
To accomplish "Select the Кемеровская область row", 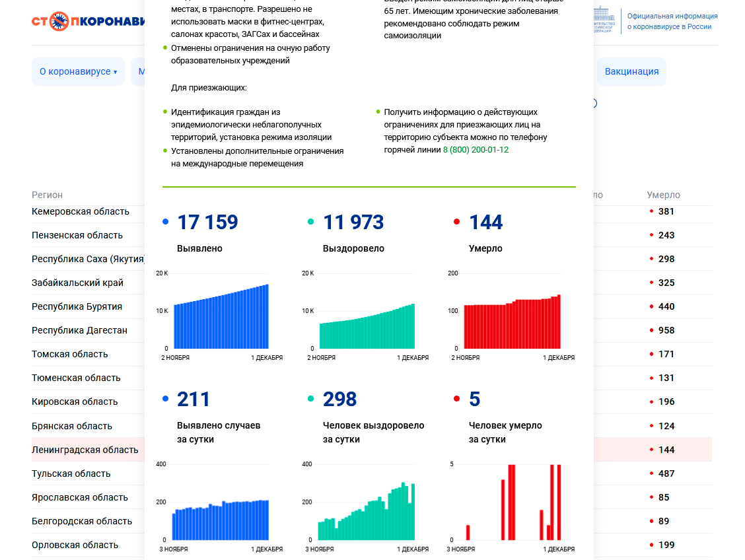I will [x=81, y=211].
